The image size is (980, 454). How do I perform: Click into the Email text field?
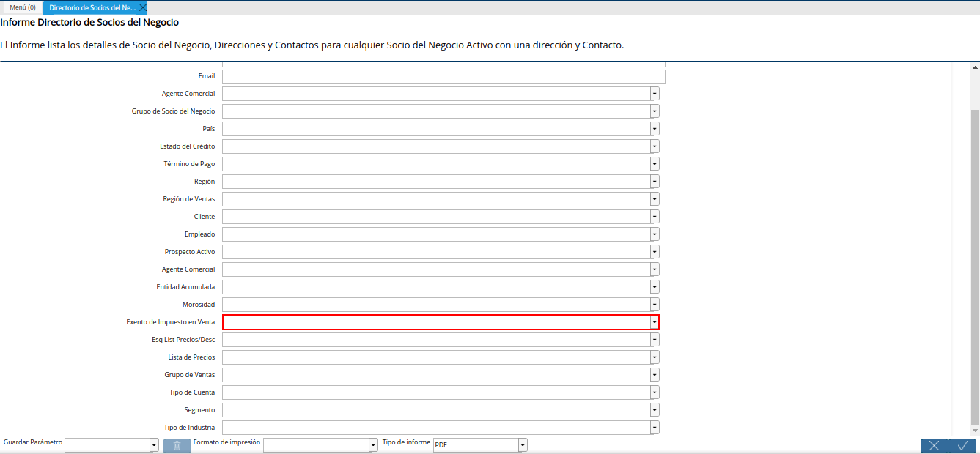coord(443,77)
